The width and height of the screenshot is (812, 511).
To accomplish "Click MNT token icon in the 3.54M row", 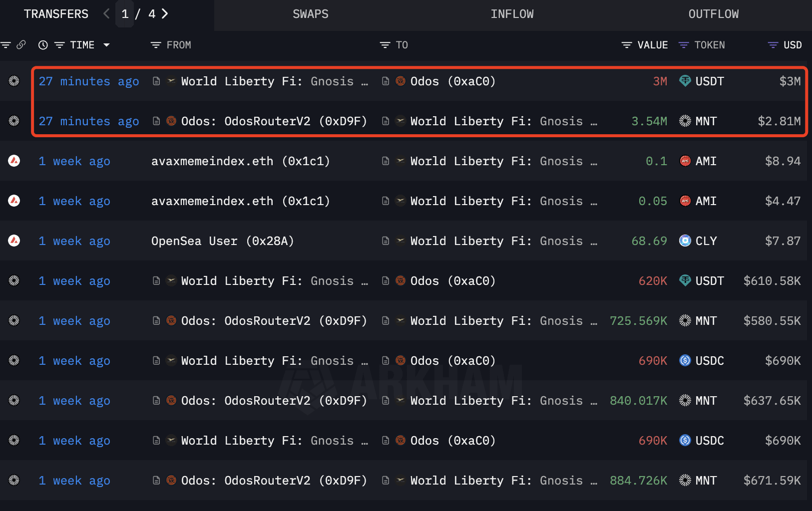I will click(685, 121).
